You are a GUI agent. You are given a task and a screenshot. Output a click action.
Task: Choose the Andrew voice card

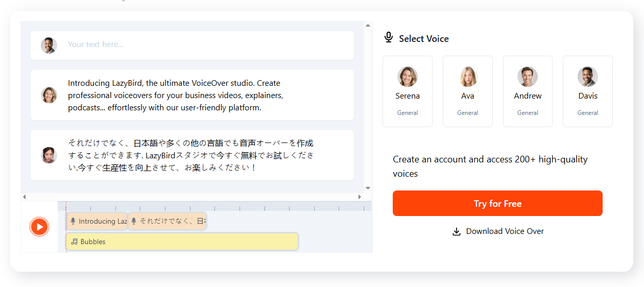[528, 91]
